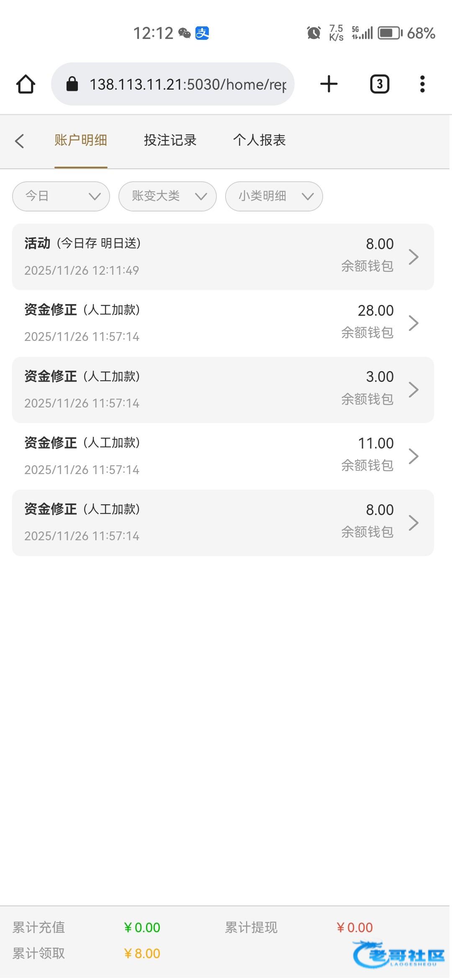The image size is (452, 980).
Task: Open the 小类明细 subcategory dropdown
Action: (x=274, y=196)
